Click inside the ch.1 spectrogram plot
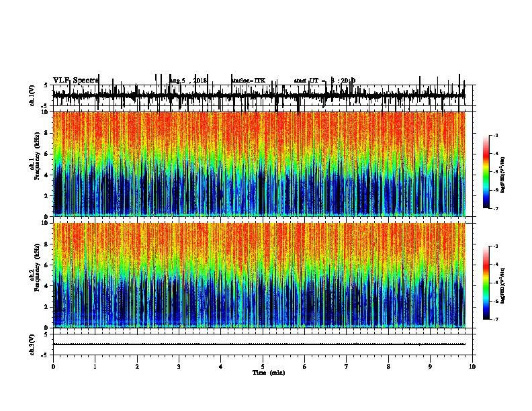Viewport: 532px width, 411px height. coord(259,164)
